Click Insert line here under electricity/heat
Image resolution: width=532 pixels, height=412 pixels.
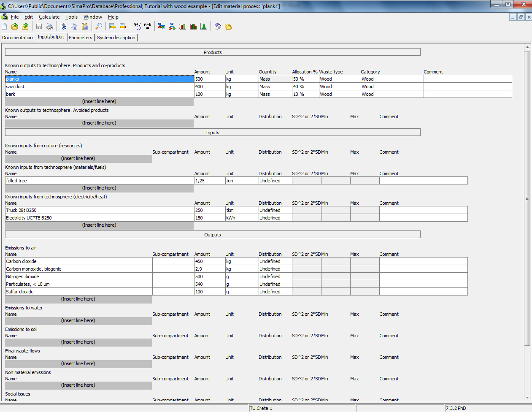(x=99, y=225)
